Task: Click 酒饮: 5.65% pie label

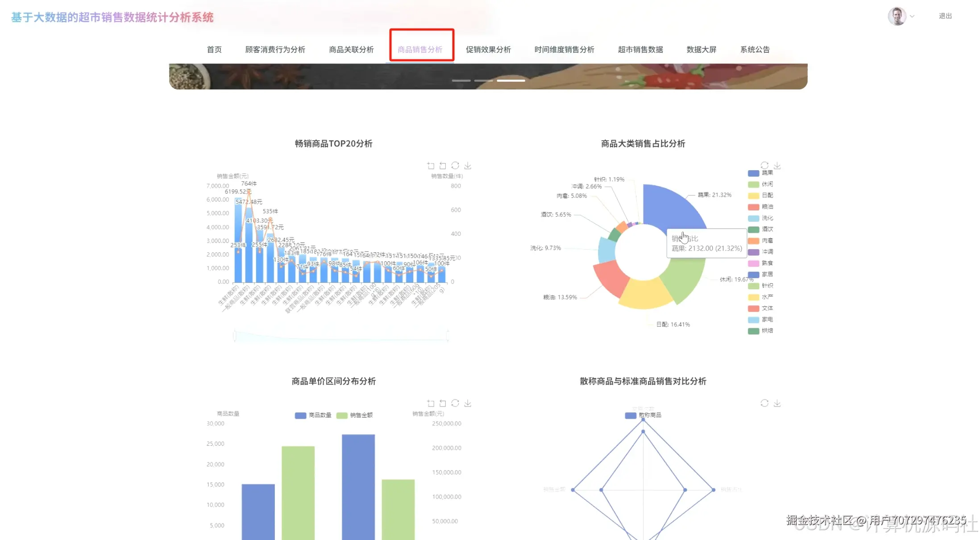Action: [556, 215]
